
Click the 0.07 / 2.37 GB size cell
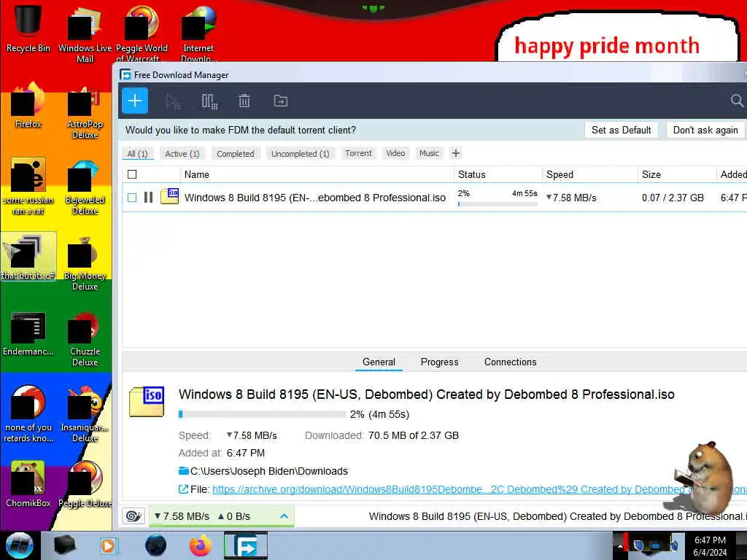point(673,198)
